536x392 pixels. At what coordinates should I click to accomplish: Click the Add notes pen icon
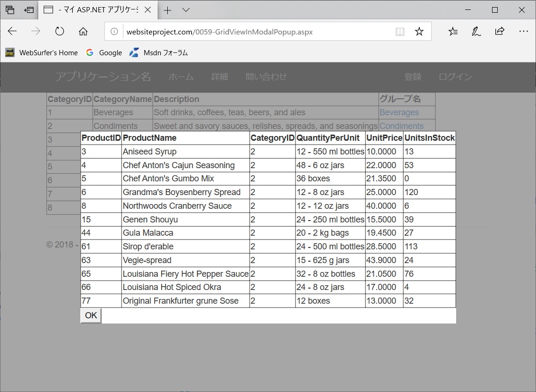[x=476, y=32]
